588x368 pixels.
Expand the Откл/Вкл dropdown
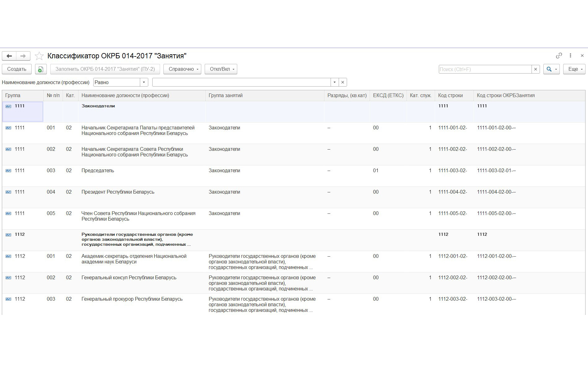(221, 69)
